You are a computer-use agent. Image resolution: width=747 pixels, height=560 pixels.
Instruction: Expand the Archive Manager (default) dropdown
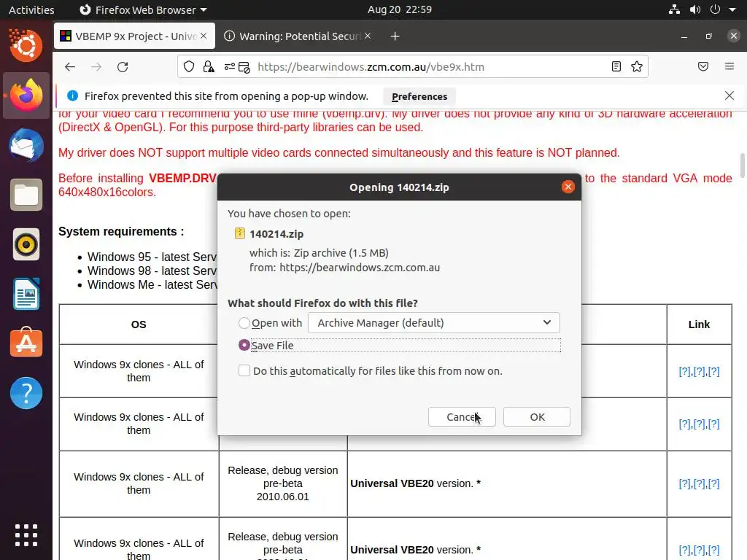(433, 323)
